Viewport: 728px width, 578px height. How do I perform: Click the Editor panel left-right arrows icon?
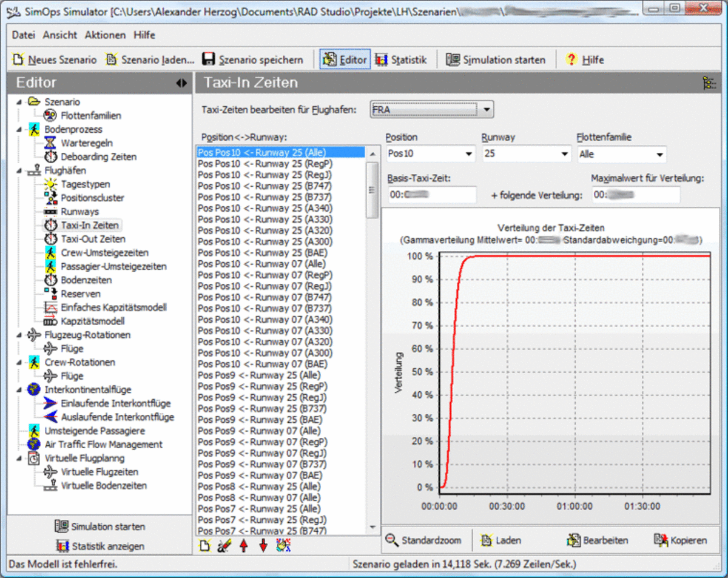pyautogui.click(x=181, y=83)
